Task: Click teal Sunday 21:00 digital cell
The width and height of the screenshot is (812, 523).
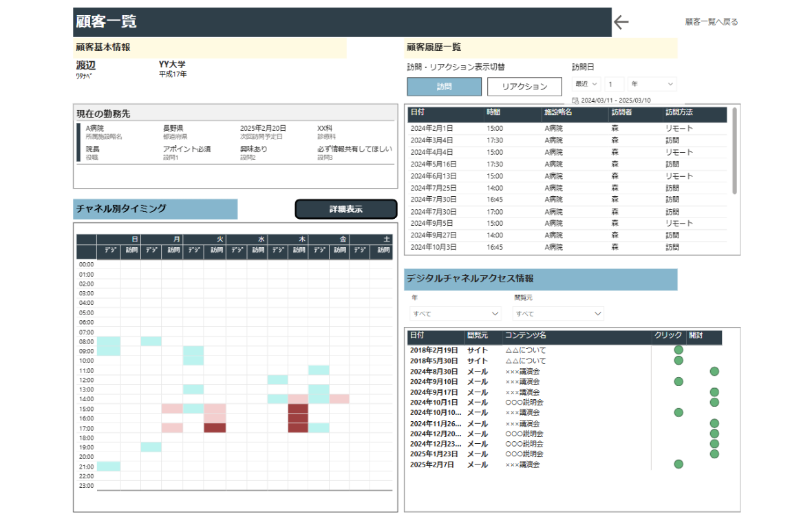Action: 109,467
